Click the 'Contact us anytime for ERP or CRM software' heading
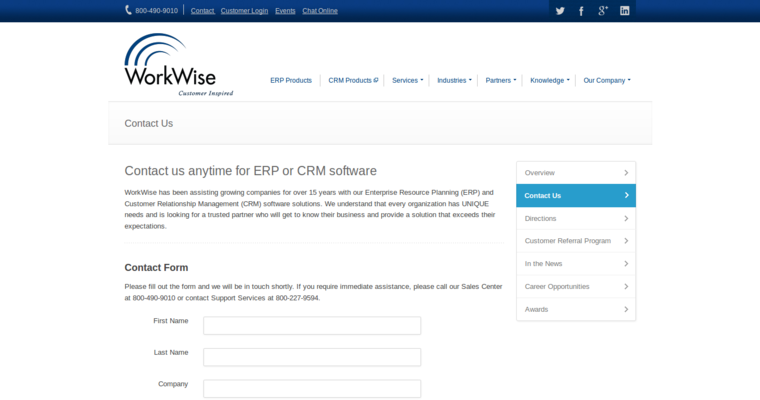Viewport: 760px width, 400px height. tap(251, 171)
